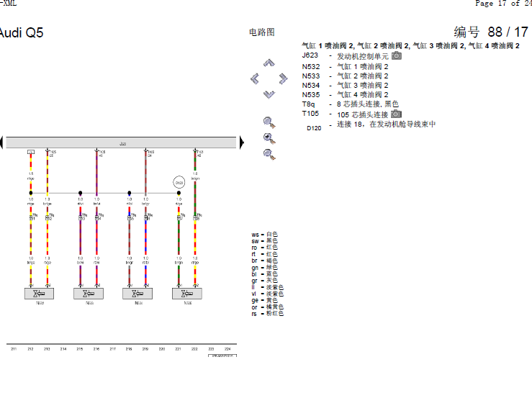Click the N532 component code

click(311, 67)
